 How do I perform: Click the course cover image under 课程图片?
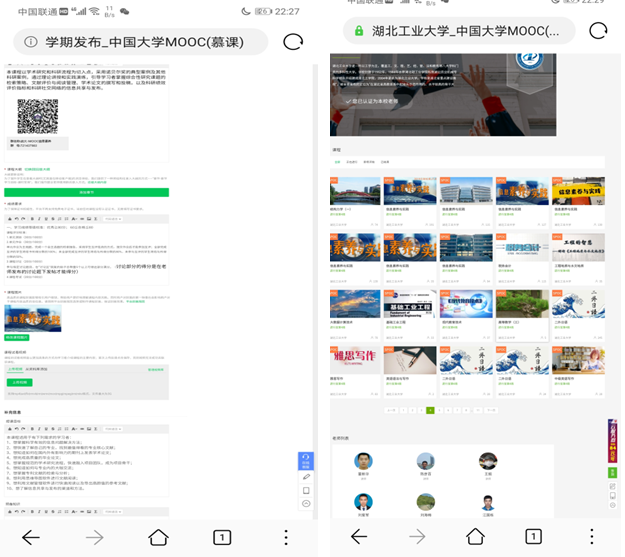pos(33,318)
